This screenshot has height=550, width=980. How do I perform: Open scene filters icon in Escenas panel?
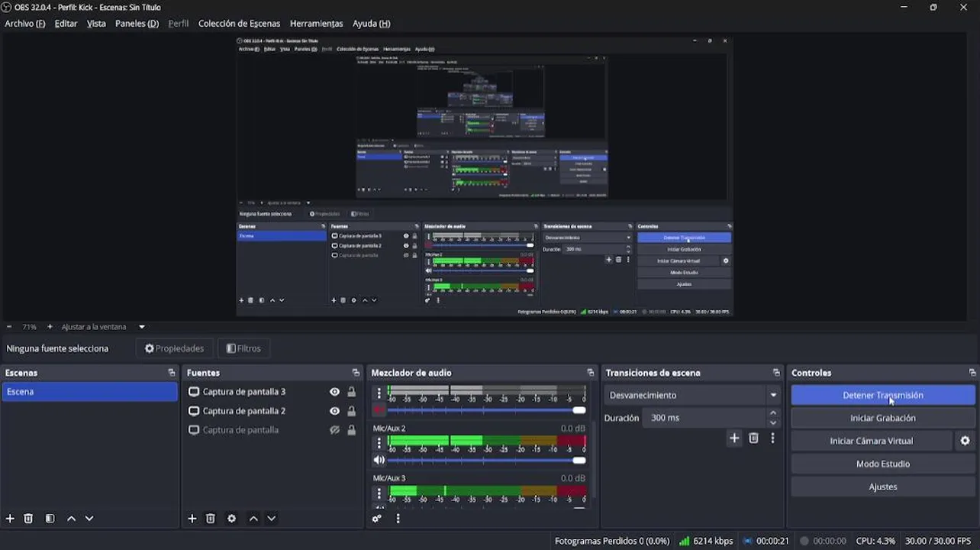click(50, 519)
